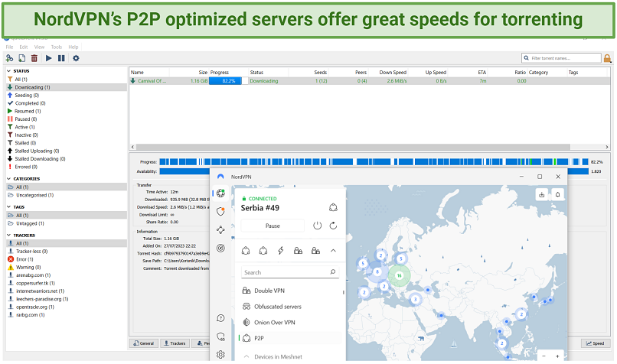This screenshot has height=364, width=617.
Task: Zoom out the map with minus button
Action: pyautogui.click(x=544, y=356)
